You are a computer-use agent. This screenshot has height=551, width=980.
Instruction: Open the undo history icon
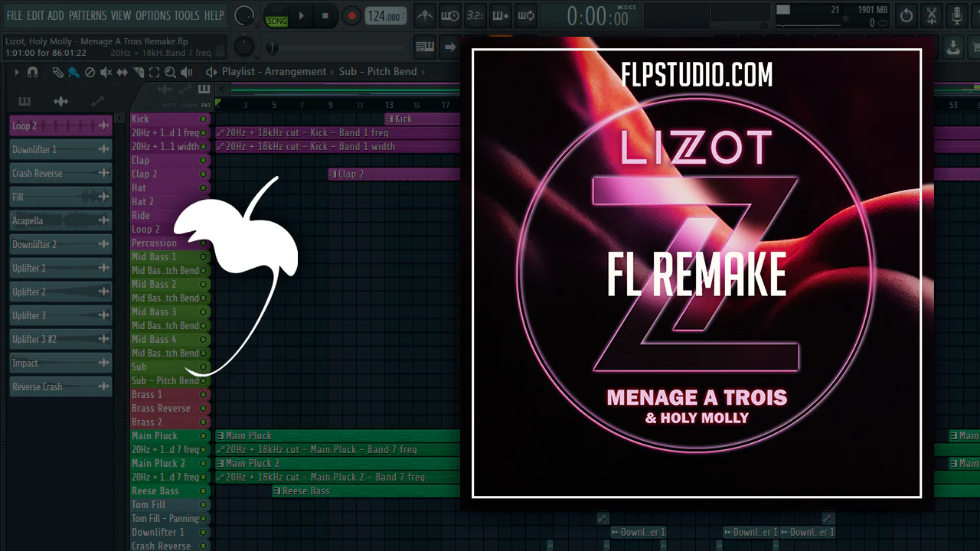(906, 15)
